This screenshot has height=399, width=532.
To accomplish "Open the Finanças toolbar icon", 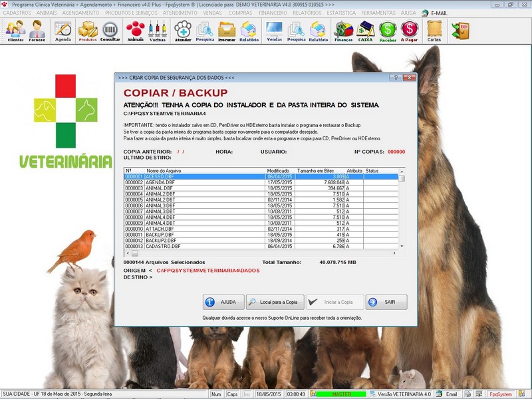I will (x=343, y=31).
